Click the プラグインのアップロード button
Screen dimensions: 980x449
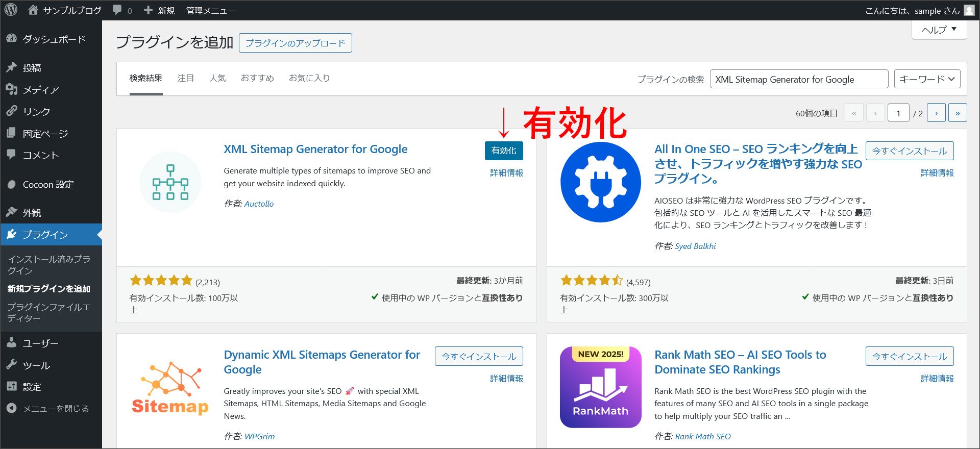[x=296, y=43]
